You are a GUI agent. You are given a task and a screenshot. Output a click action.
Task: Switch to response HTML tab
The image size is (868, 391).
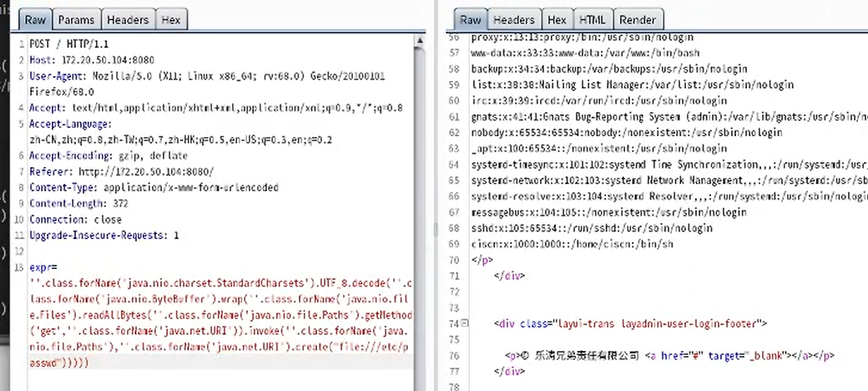pyautogui.click(x=592, y=19)
